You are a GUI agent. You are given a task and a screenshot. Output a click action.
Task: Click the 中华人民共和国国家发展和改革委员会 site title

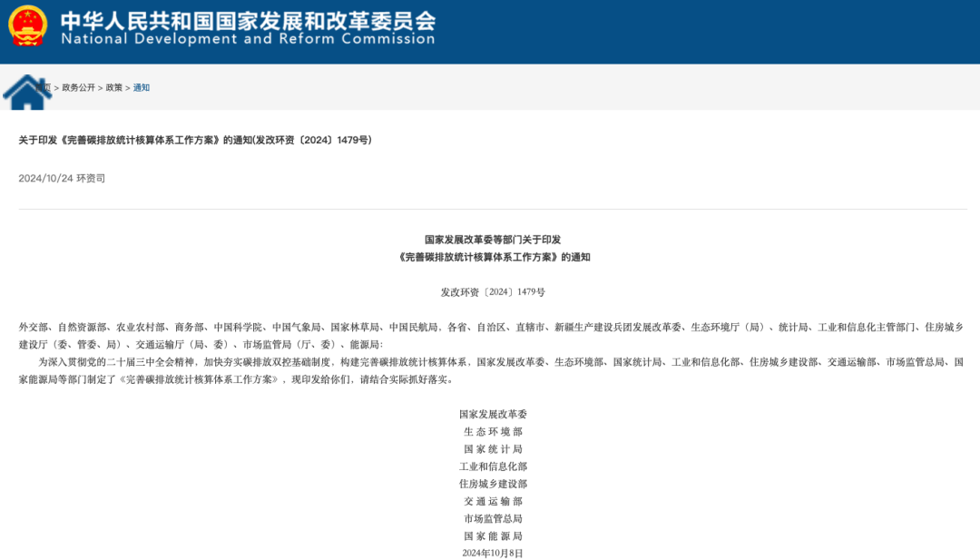(x=247, y=19)
